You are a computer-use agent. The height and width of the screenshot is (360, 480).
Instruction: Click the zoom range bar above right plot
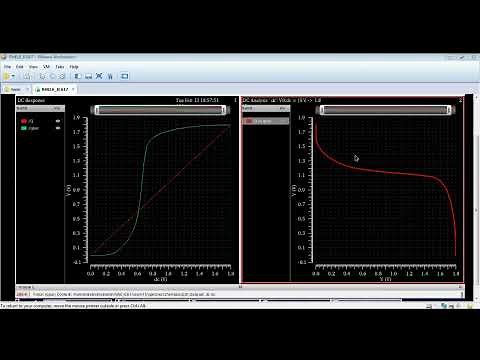pyautogui.click(x=385, y=110)
